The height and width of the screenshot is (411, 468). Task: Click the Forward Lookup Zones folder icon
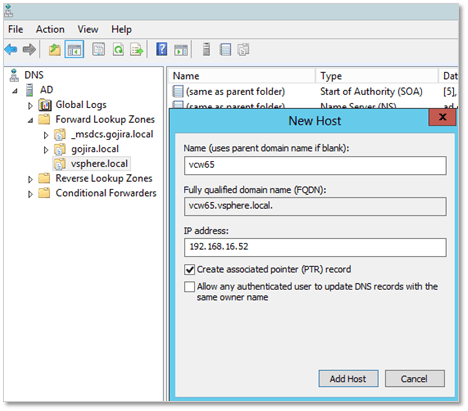(44, 119)
